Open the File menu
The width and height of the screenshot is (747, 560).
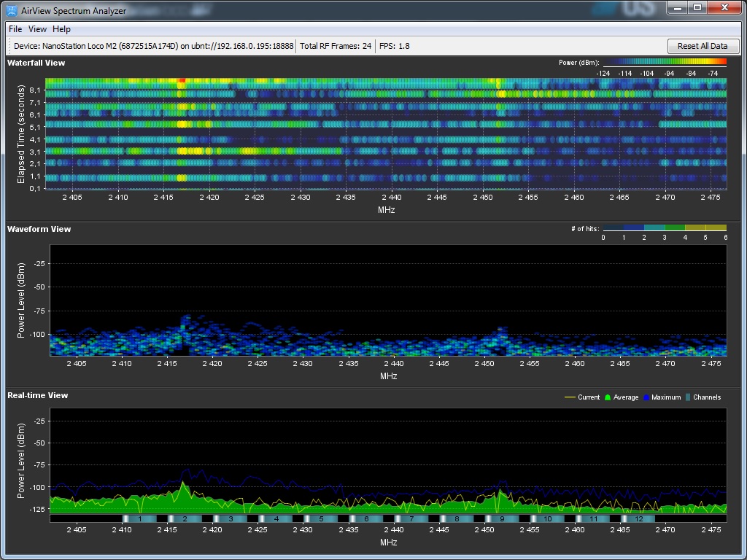click(x=15, y=29)
